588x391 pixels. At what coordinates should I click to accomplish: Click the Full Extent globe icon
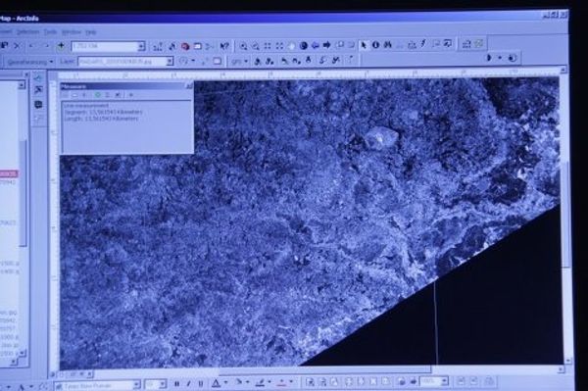click(x=304, y=46)
